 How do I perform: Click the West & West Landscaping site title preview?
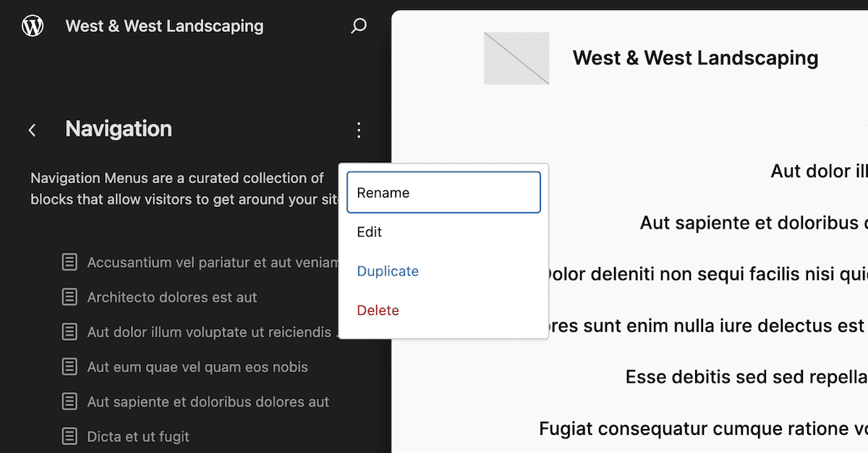(695, 58)
